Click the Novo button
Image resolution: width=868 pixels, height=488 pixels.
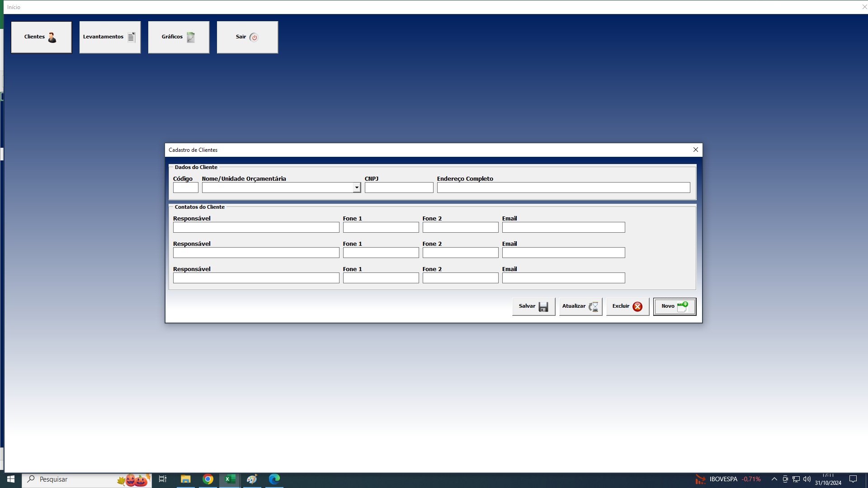coord(675,306)
